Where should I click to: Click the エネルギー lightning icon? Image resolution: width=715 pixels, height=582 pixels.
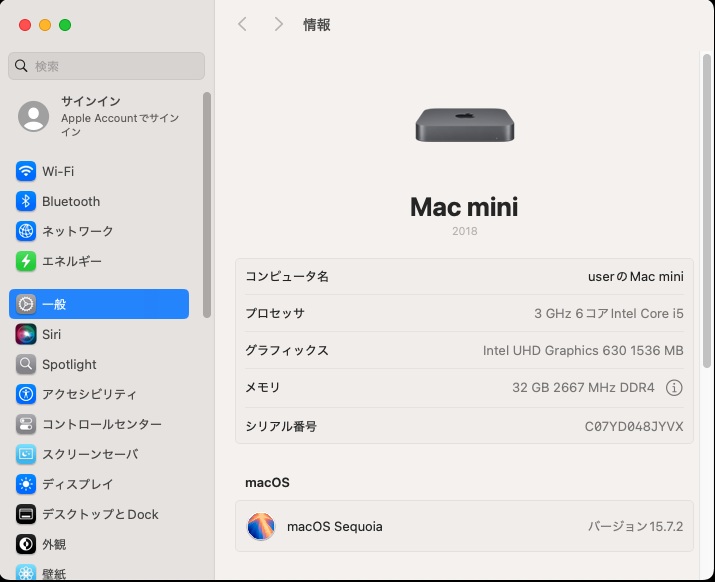click(26, 261)
